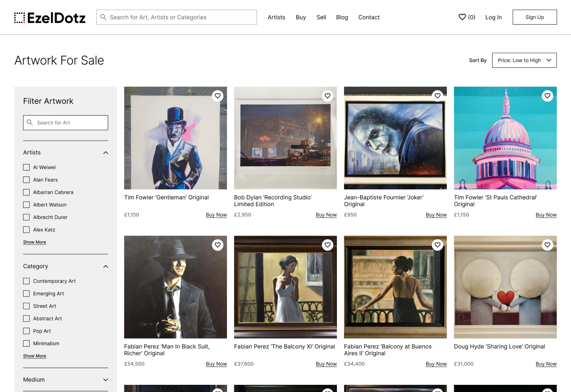Viewport: 571px width, 392px height.
Task: Buy Now the Jean-Baptiste Fournier 'Joker'
Action: click(x=436, y=215)
